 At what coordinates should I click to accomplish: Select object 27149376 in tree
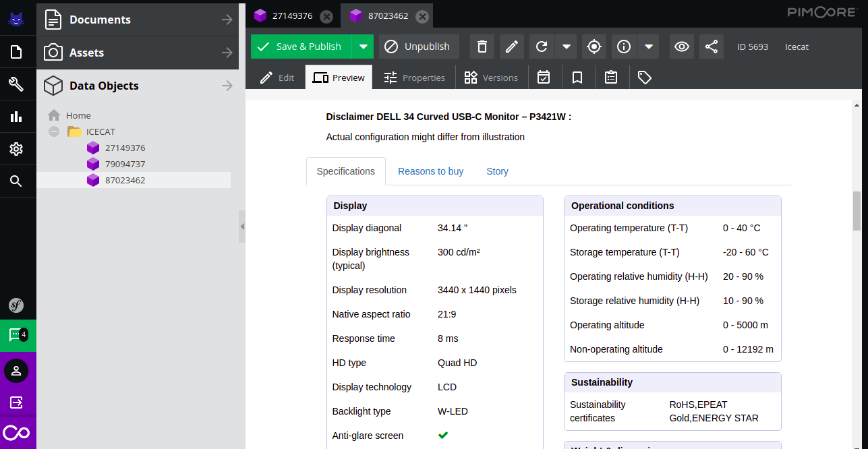click(125, 148)
